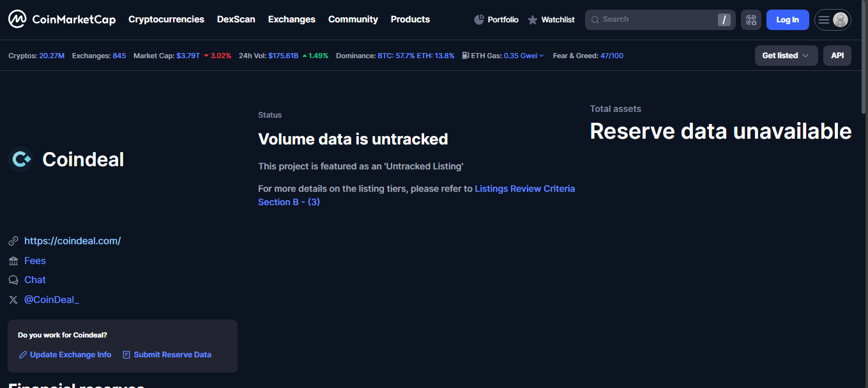Screen dimensions: 868x388
Task: Click the CoinMarketCap logo
Action: (62, 20)
